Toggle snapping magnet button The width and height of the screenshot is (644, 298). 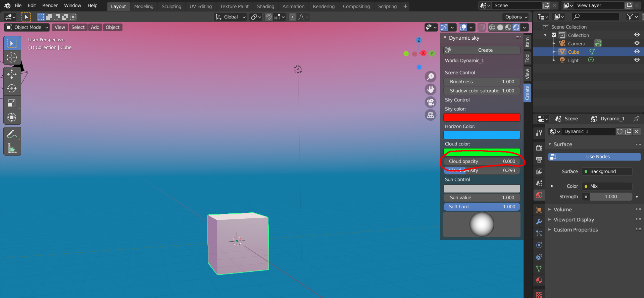tap(268, 17)
